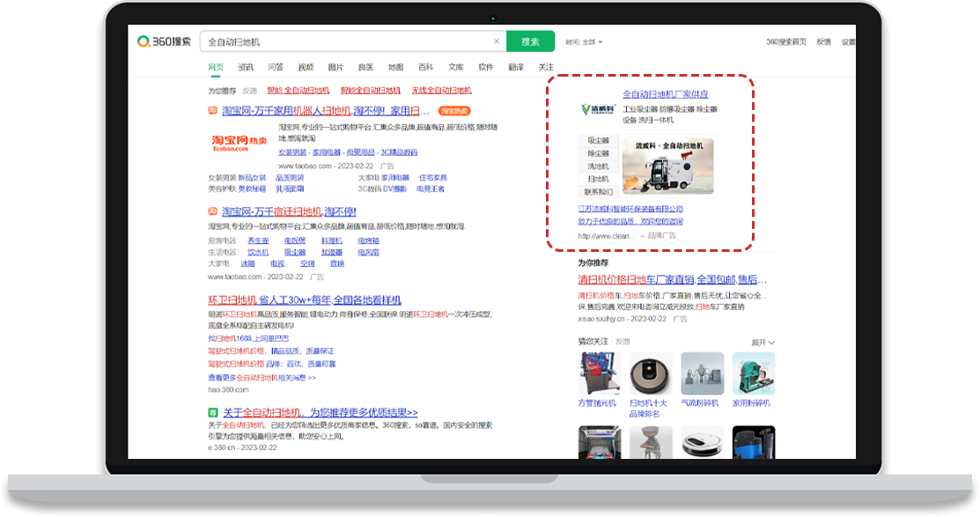Switch to the 地图 tab
This screenshot has height=517, width=980.
click(395, 67)
